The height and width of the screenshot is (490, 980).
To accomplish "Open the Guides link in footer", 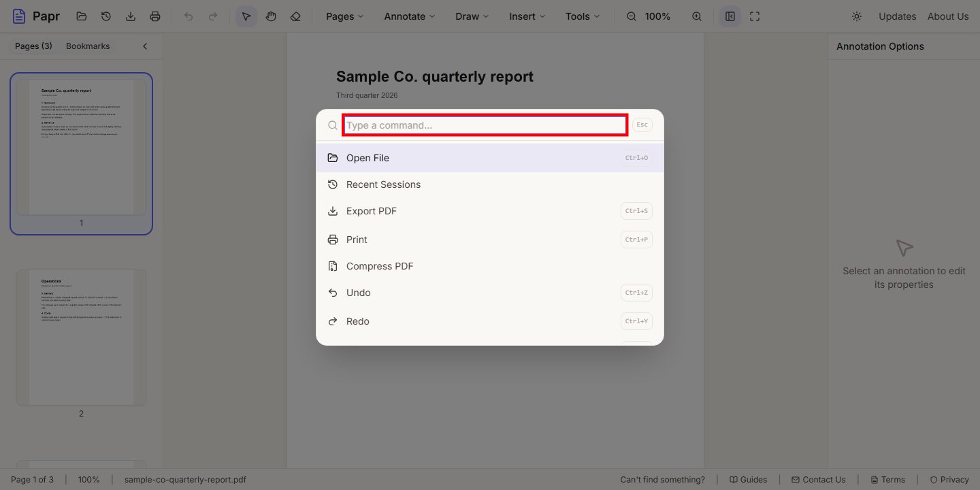I will pyautogui.click(x=748, y=480).
